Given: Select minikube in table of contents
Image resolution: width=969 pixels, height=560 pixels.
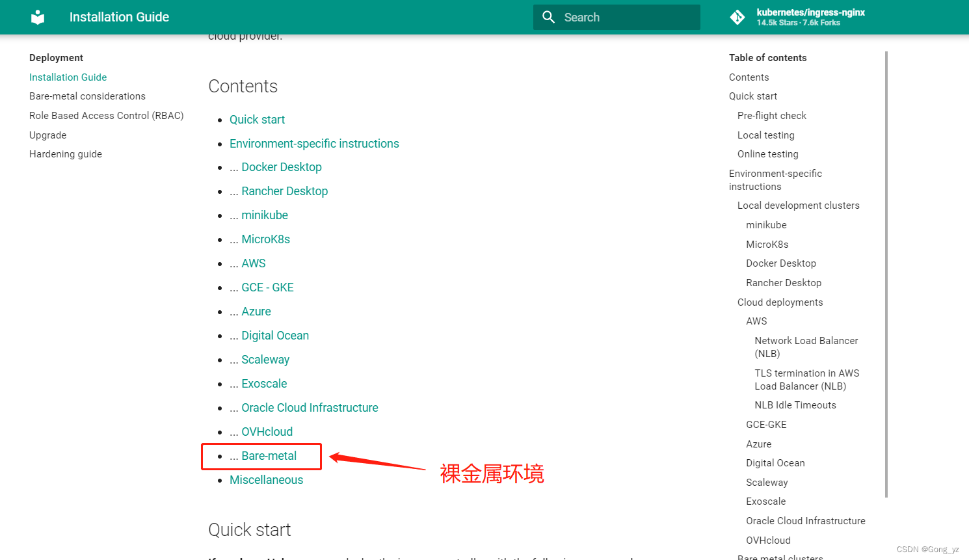Looking at the screenshot, I should point(766,225).
